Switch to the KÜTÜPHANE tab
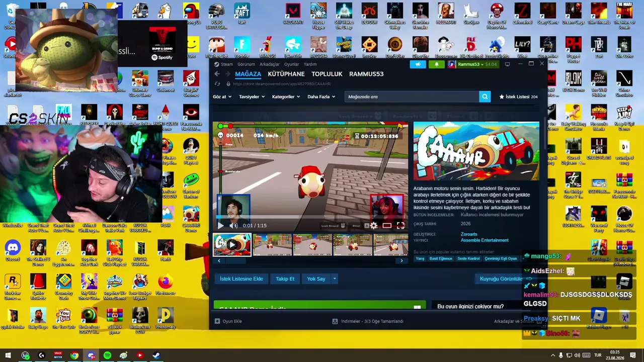The height and width of the screenshot is (362, 644). point(286,74)
